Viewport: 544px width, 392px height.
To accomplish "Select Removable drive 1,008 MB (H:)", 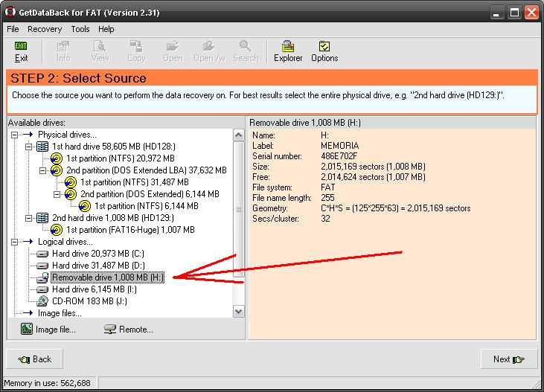I will coord(108,277).
